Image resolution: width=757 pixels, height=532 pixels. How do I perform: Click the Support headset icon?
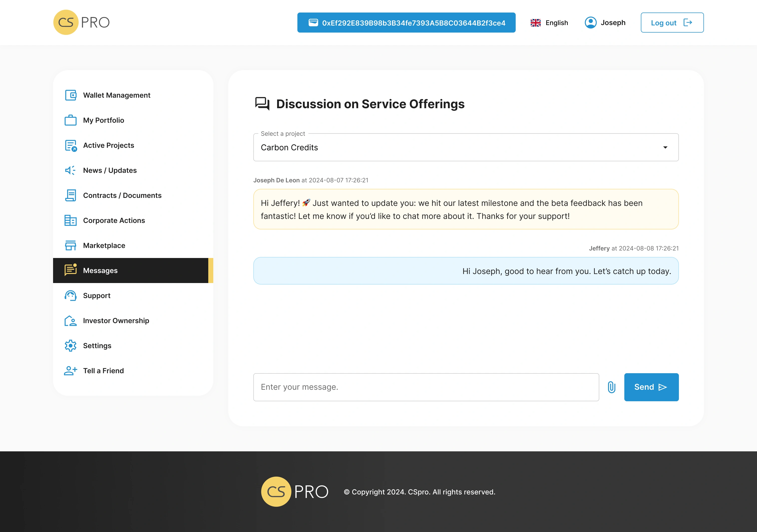click(71, 296)
